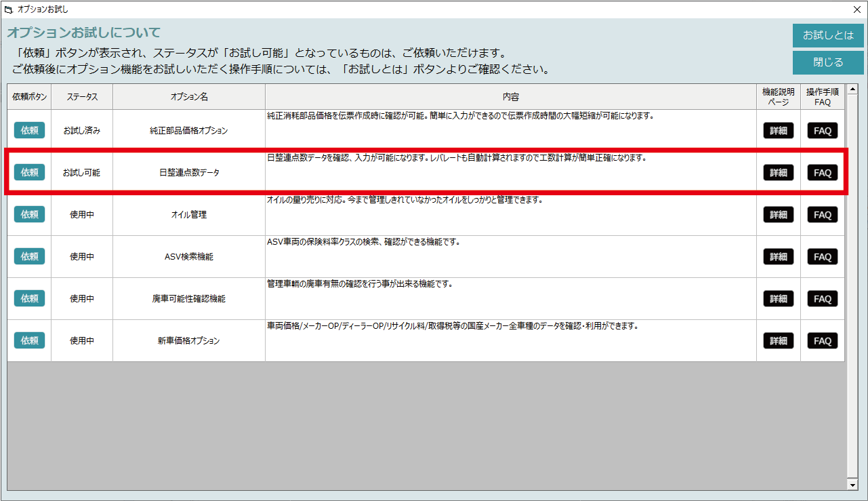The image size is (868, 501).
Task: Click the お試しとは button
Action: 828,35
